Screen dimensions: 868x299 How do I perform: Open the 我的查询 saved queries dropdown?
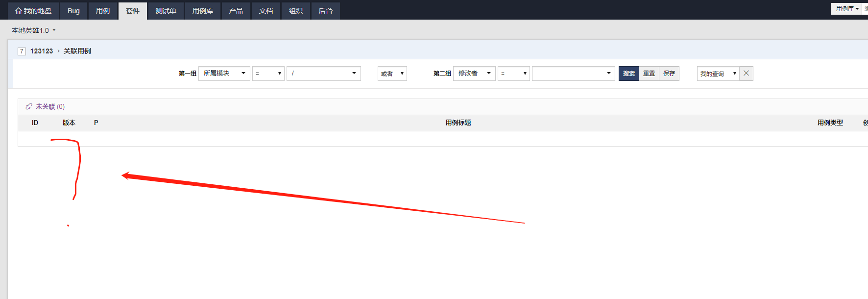tap(718, 74)
